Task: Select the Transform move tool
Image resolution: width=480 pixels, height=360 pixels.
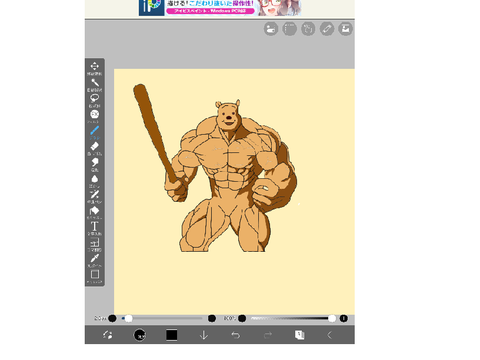Action: point(95,66)
